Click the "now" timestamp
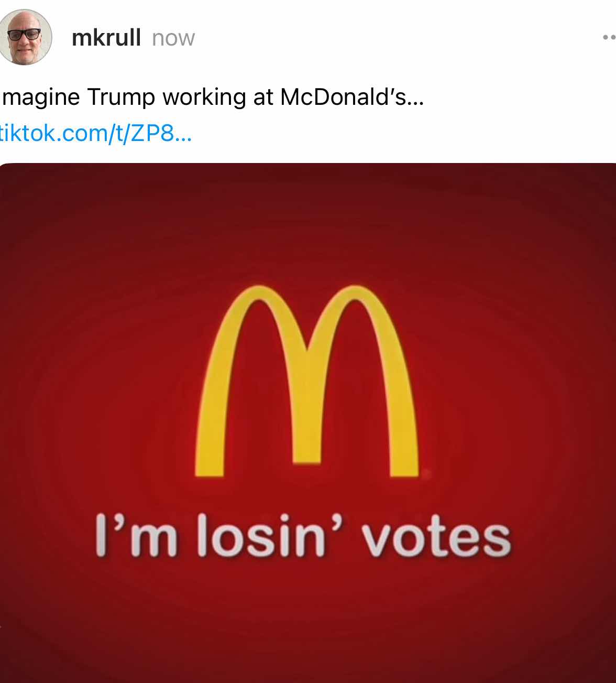This screenshot has width=616, height=683. click(173, 38)
